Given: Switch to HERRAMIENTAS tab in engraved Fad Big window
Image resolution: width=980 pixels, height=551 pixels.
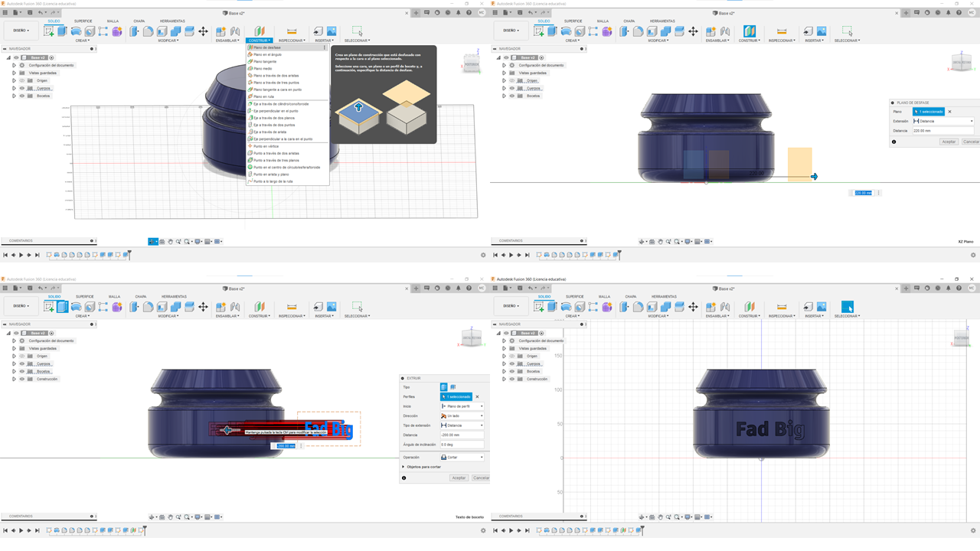Looking at the screenshot, I should tap(664, 296).
